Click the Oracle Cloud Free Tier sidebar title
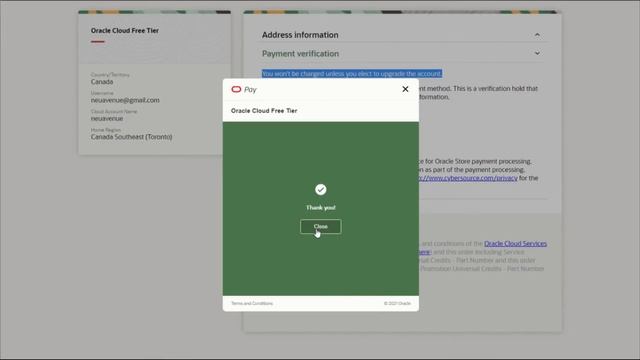 click(x=125, y=31)
